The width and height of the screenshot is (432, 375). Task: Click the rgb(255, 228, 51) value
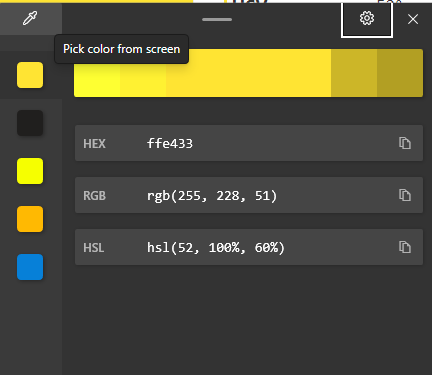pyautogui.click(x=212, y=196)
